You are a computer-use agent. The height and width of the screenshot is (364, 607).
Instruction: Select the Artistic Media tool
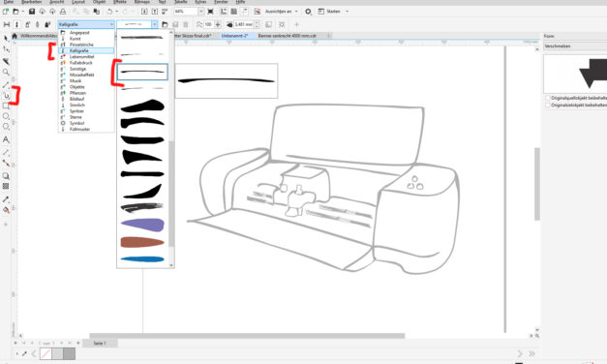(x=6, y=95)
